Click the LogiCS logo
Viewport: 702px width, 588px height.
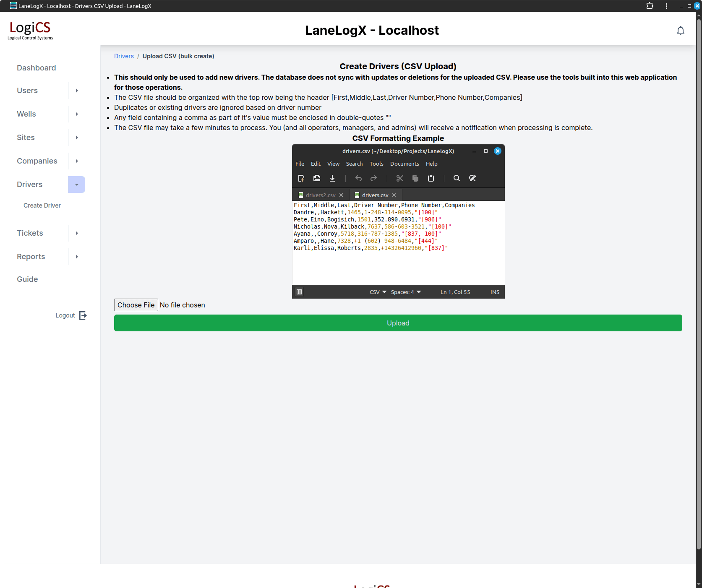(x=30, y=30)
